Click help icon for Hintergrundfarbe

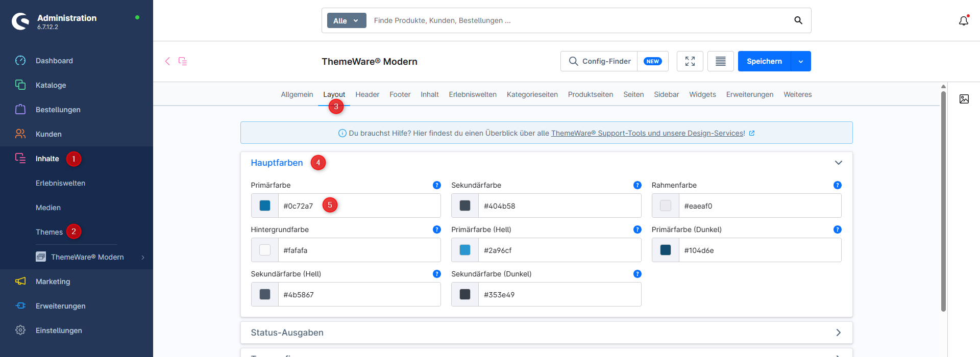pyautogui.click(x=437, y=229)
